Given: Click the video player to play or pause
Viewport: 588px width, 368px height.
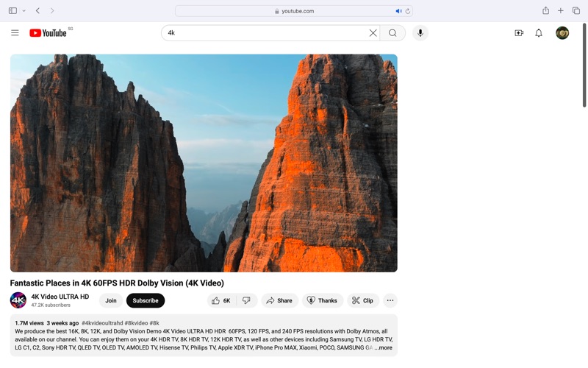Looking at the screenshot, I should (204, 163).
